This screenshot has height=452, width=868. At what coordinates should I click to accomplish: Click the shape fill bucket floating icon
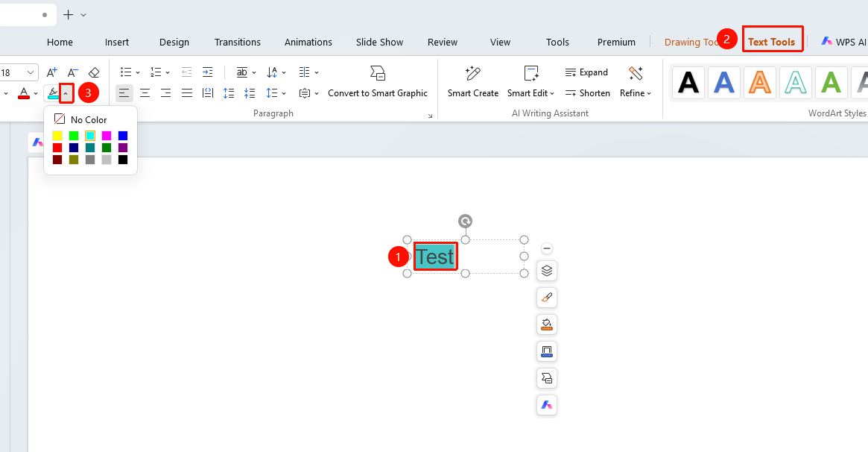(547, 324)
